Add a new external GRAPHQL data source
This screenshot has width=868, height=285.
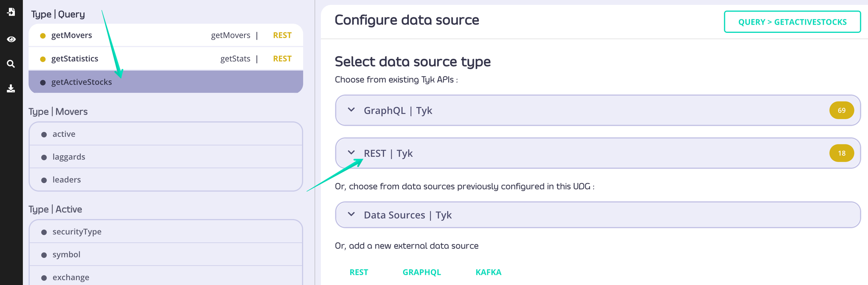tap(422, 272)
